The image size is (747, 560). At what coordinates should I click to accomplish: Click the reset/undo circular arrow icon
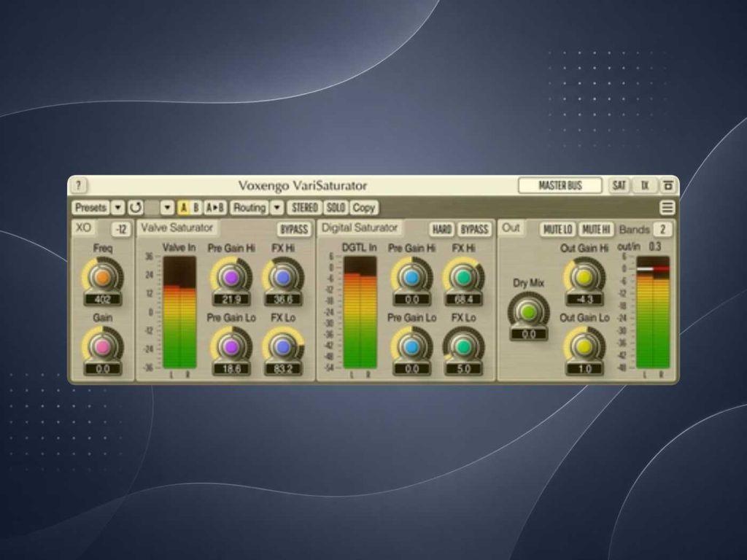136,208
